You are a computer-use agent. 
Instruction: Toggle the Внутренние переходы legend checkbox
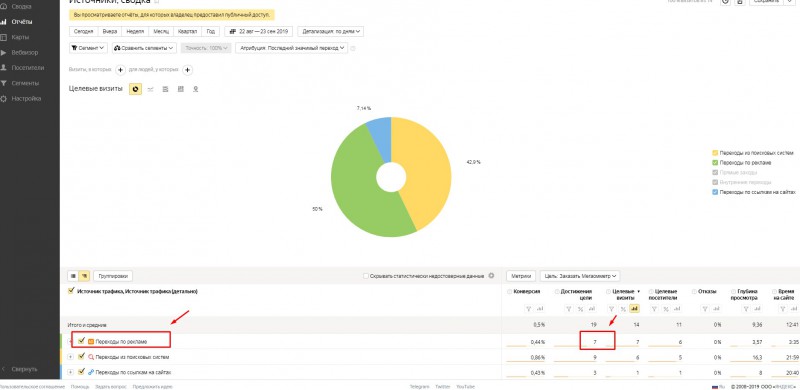pos(715,182)
